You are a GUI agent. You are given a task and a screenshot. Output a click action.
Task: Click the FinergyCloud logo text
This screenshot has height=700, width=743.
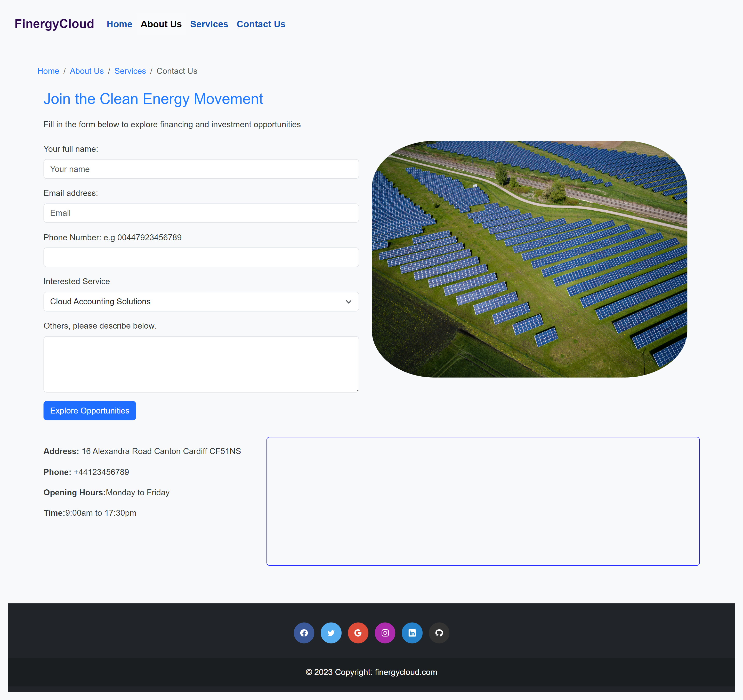[54, 24]
